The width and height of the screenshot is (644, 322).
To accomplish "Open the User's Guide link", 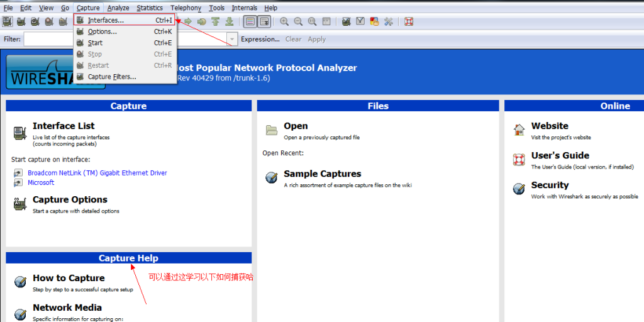I will pyautogui.click(x=560, y=155).
